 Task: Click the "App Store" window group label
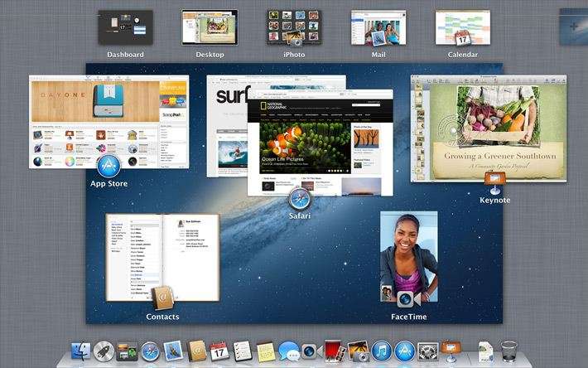tap(108, 184)
